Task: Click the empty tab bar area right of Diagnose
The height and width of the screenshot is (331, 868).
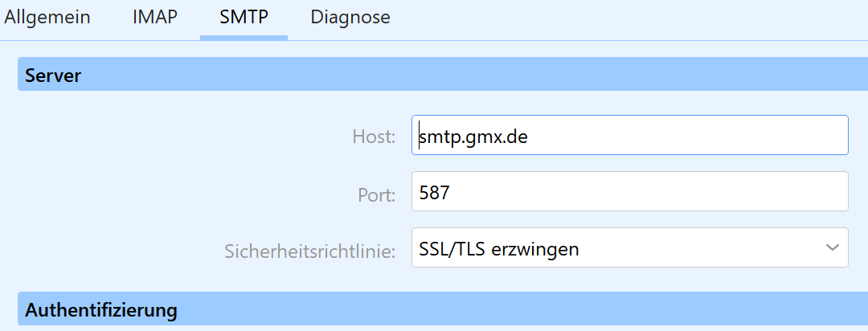Action: [627, 17]
